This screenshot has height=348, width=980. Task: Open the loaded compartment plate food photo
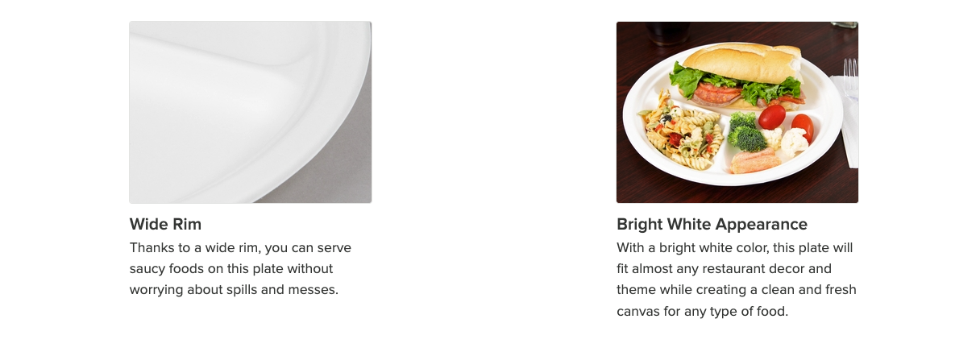click(x=737, y=112)
